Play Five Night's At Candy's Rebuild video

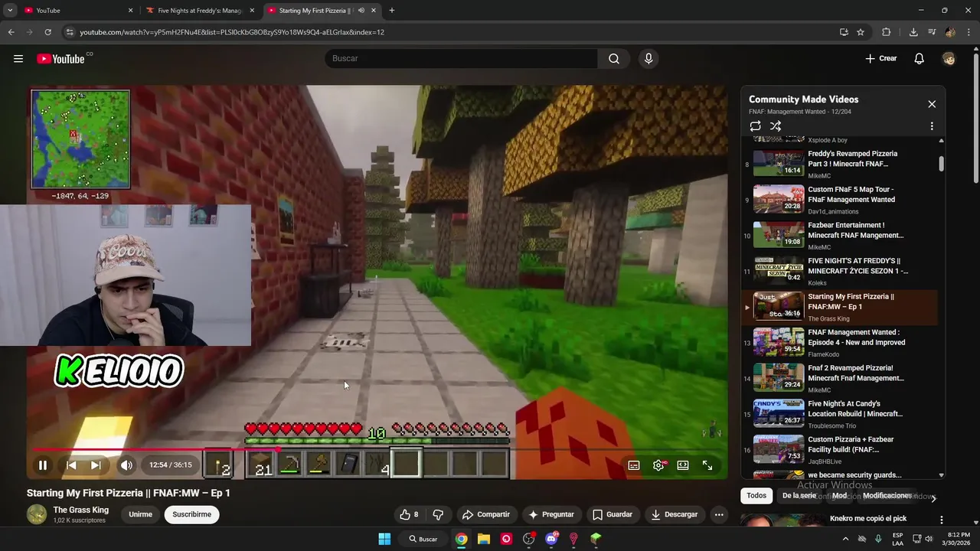point(841,414)
